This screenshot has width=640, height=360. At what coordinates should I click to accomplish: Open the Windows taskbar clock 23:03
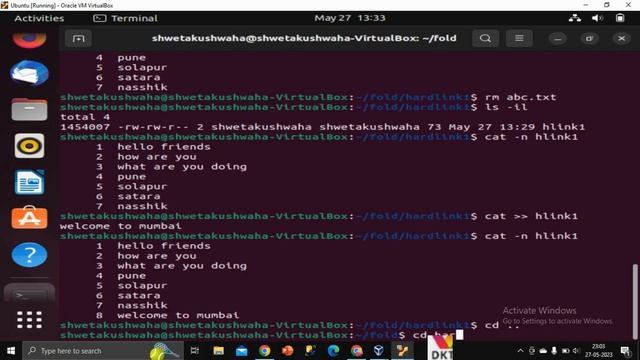point(599,351)
